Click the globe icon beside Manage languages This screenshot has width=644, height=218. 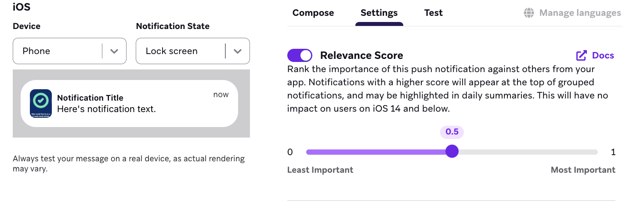(x=529, y=13)
